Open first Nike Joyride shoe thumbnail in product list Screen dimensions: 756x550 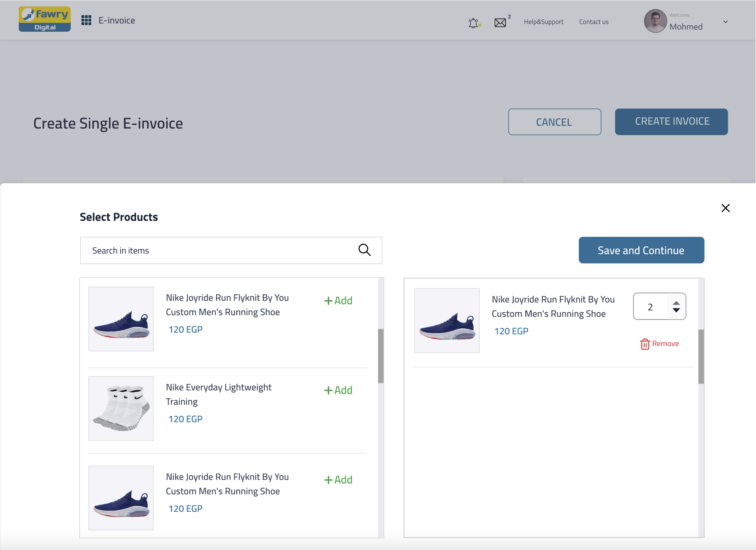[x=121, y=319]
